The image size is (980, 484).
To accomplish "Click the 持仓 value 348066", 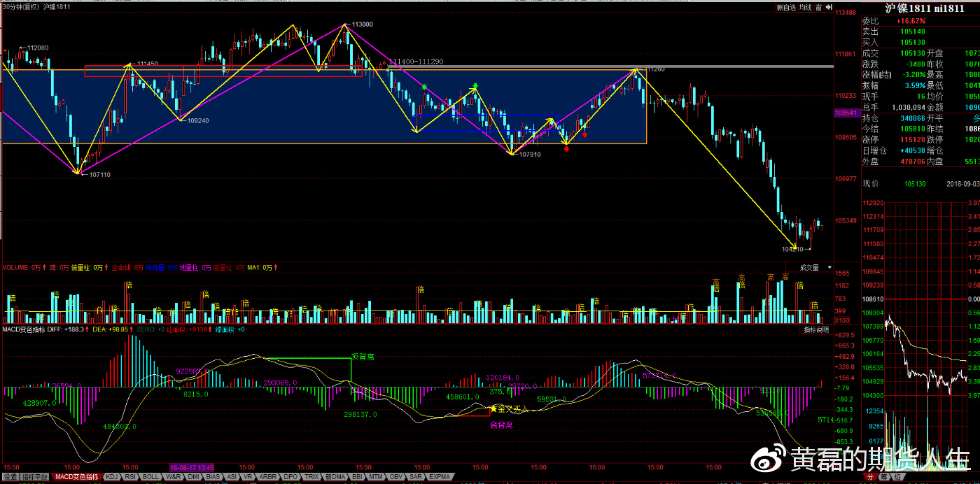I will point(912,118).
